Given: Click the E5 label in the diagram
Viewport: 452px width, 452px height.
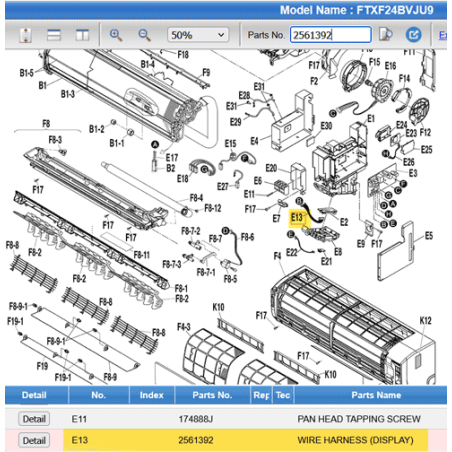Looking at the screenshot, I should [x=429, y=236].
